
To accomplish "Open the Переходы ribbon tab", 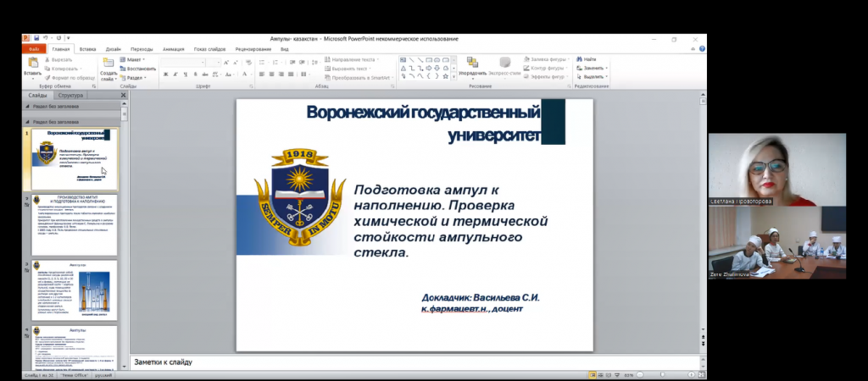I will (x=142, y=49).
